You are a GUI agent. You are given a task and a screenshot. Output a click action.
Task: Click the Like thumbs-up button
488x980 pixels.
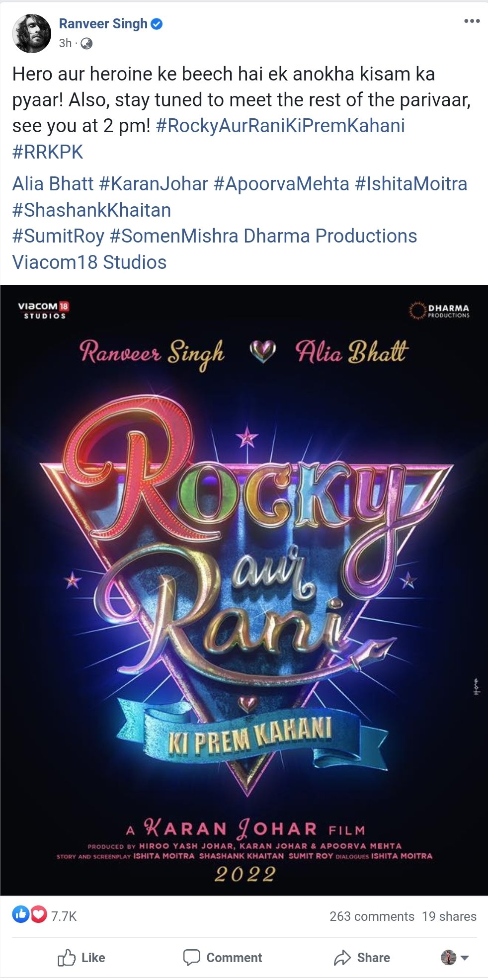coord(81,958)
